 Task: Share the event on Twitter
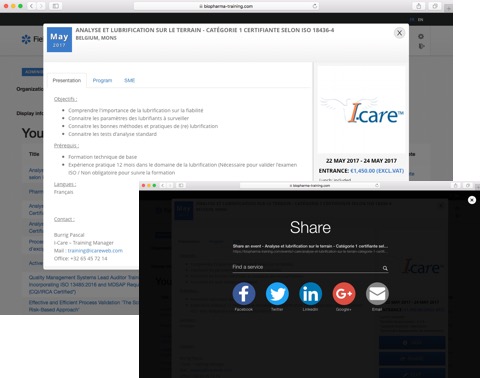[x=277, y=294]
